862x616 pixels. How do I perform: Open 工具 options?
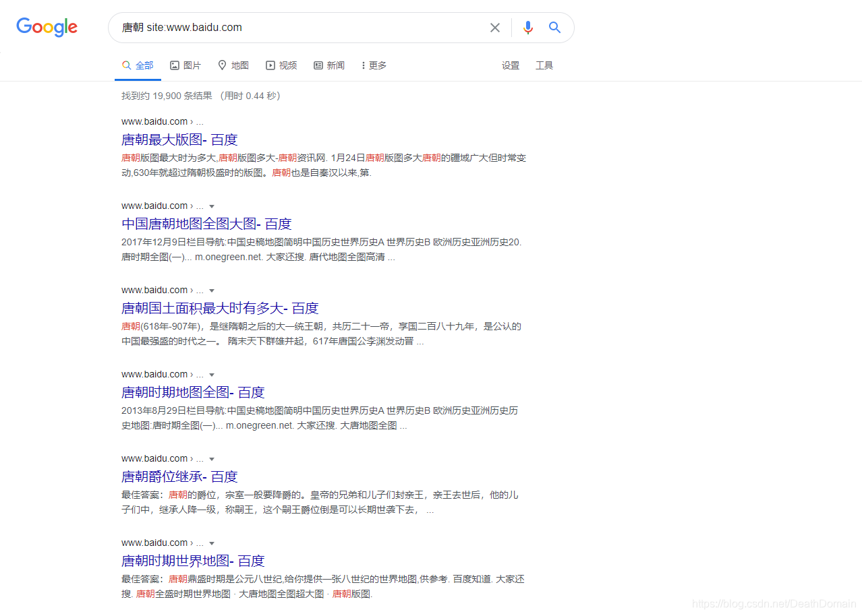[544, 65]
